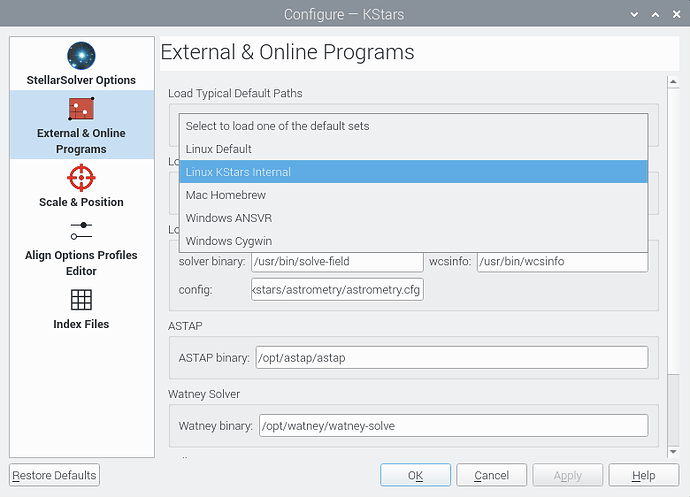Click the Restore Defaults button
The height and width of the screenshot is (497, 690).
click(55, 475)
